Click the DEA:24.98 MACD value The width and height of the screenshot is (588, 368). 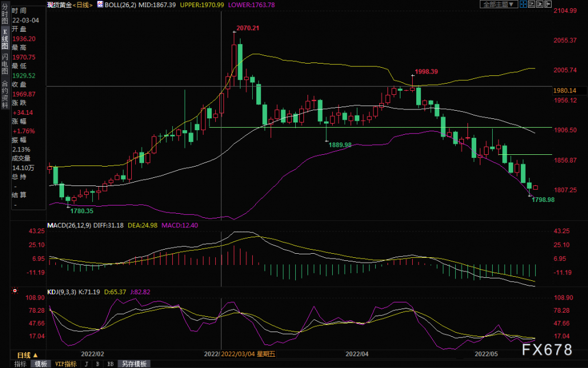[142, 226]
